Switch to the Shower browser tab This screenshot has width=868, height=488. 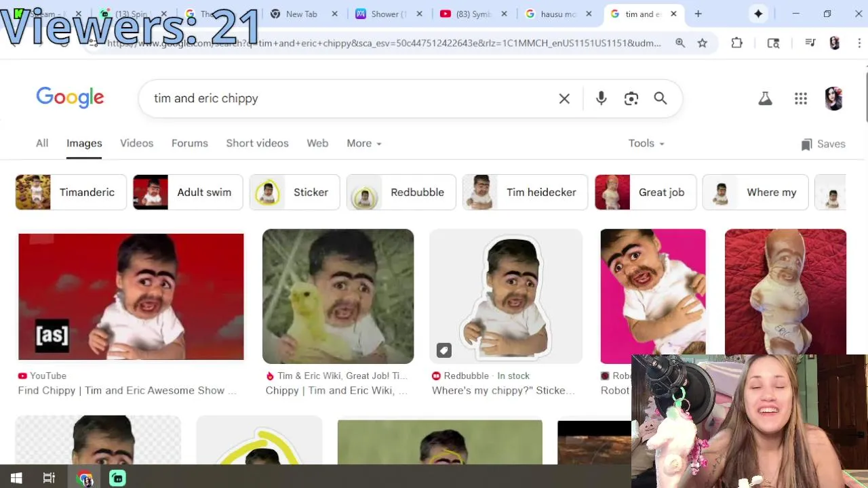point(389,14)
